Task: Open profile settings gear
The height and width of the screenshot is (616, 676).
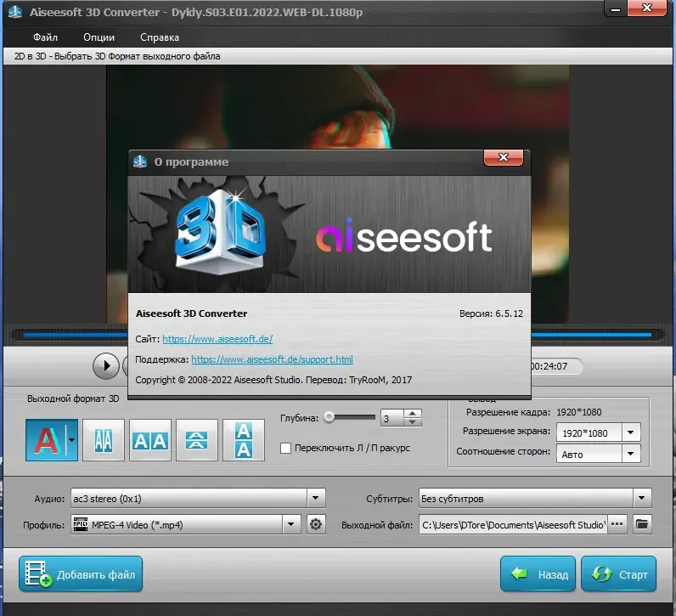Action: [316, 524]
